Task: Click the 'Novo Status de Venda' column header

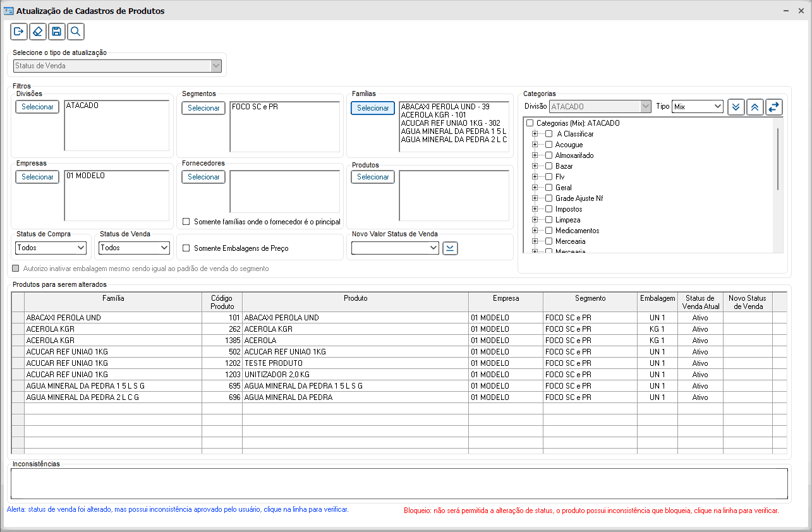Action: tap(748, 302)
